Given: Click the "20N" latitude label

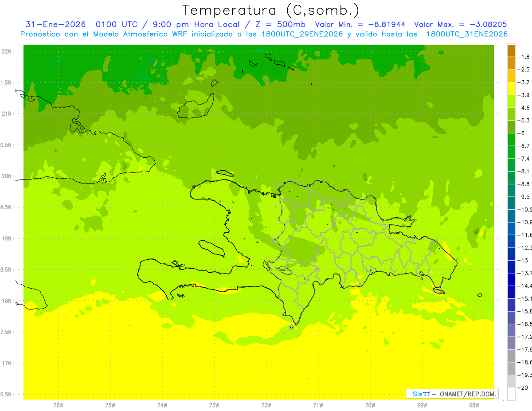Looking at the screenshot, I should (x=7, y=176).
